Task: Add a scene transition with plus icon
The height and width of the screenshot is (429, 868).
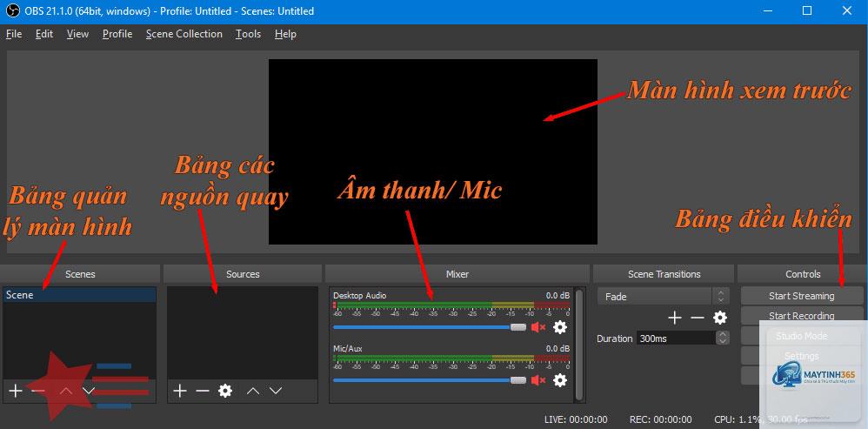Action: click(674, 318)
